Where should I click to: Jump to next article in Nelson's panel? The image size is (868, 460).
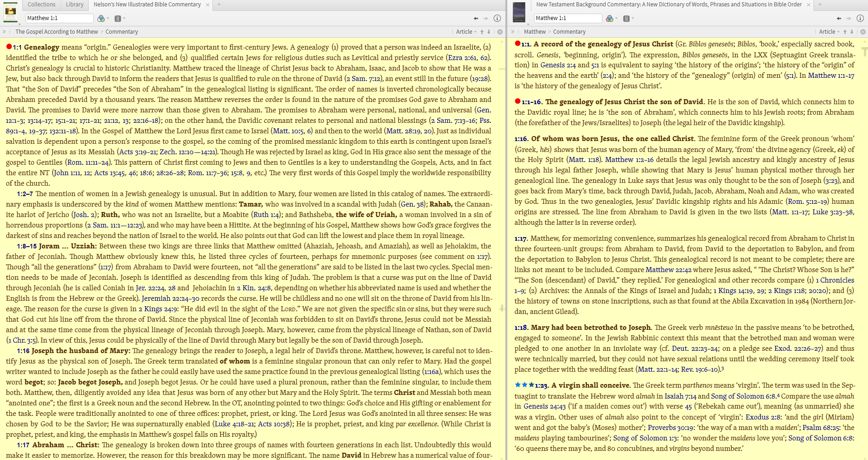(x=489, y=32)
